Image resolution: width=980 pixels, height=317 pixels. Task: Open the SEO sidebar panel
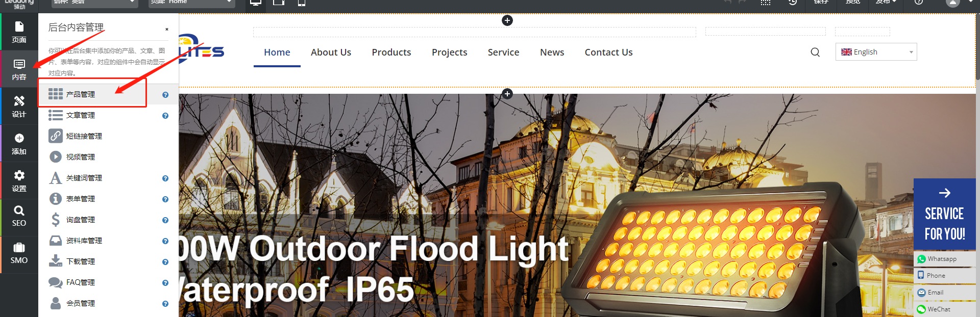click(19, 216)
